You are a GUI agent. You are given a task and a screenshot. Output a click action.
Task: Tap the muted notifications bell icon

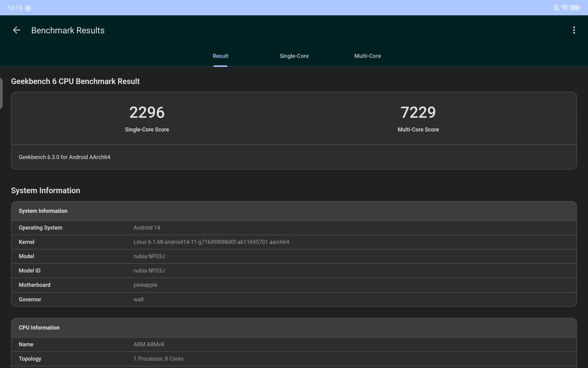coord(556,8)
